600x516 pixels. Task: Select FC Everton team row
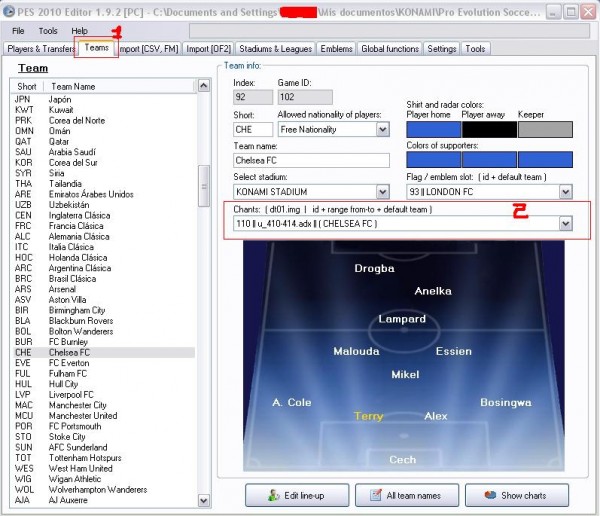[x=104, y=363]
